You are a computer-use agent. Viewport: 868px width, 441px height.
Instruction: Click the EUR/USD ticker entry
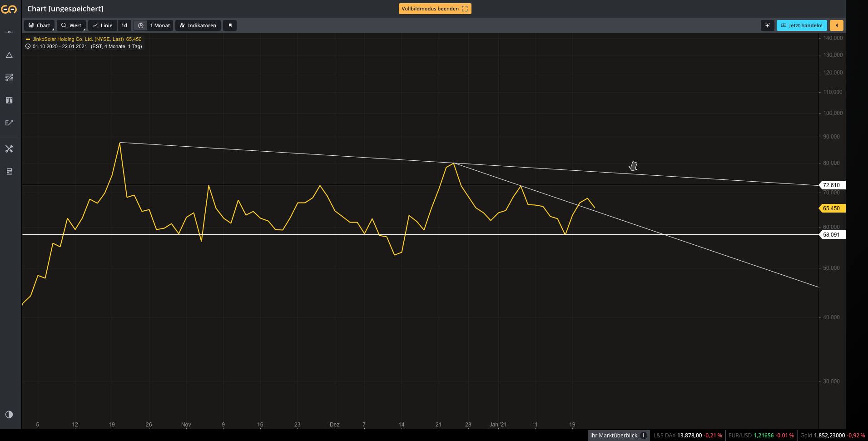click(761, 435)
